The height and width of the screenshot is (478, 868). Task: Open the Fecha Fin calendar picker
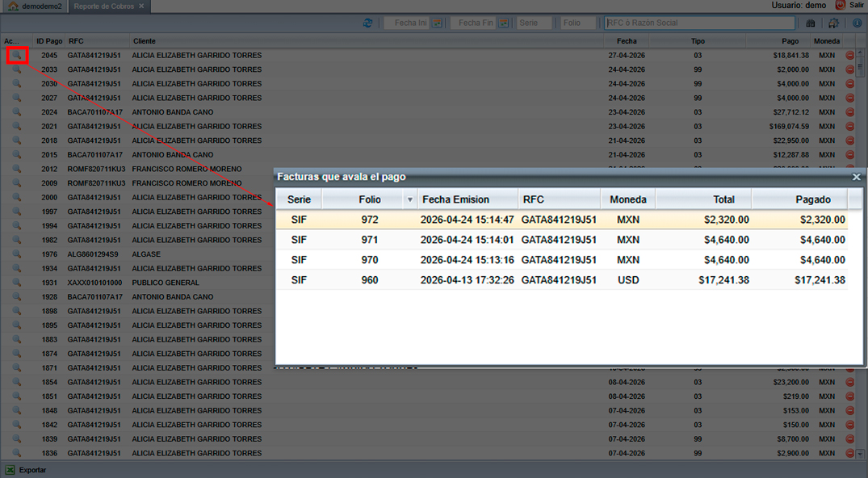coord(503,23)
